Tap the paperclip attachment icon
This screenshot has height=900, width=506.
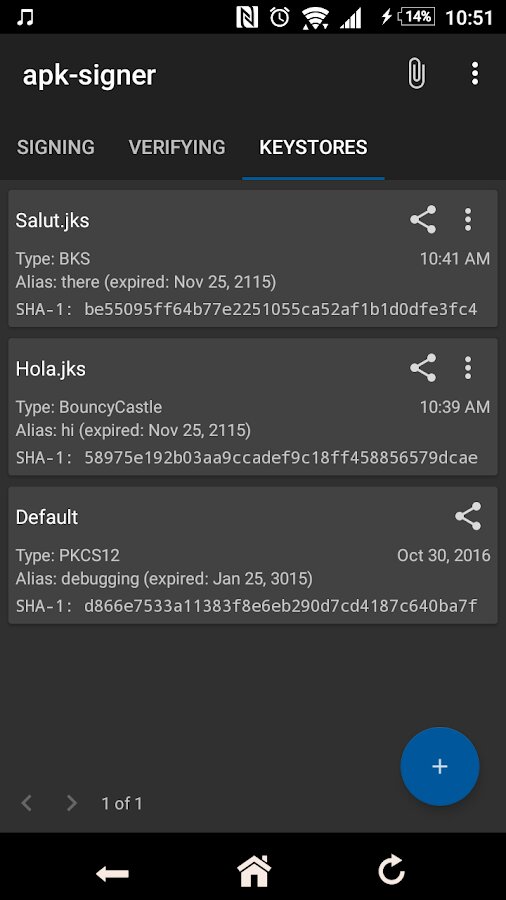(417, 73)
